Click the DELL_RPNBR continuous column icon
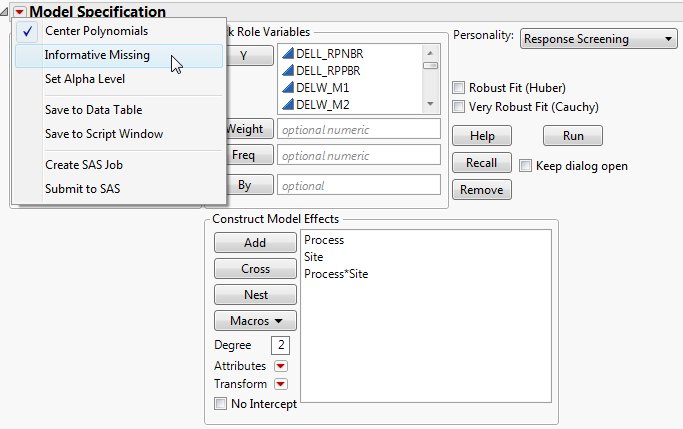Viewport: 683px width, 429px height. tap(288, 53)
